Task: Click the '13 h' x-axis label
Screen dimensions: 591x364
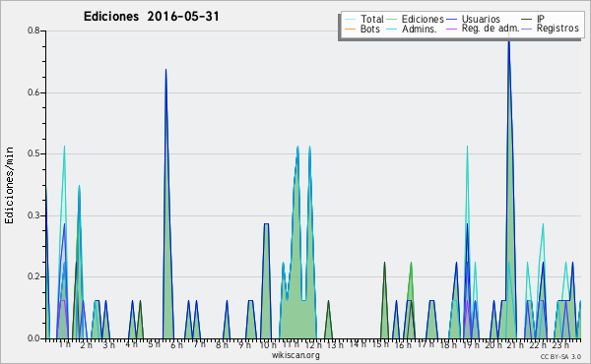Action: click(335, 345)
